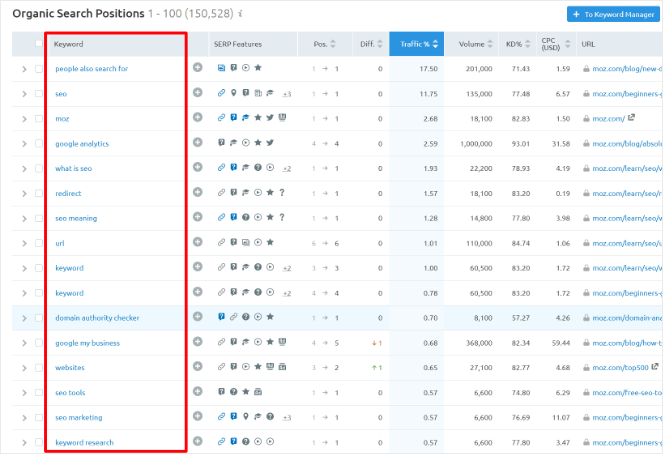Click the traffic value 17.50
The height and width of the screenshot is (454, 663).
coord(428,69)
